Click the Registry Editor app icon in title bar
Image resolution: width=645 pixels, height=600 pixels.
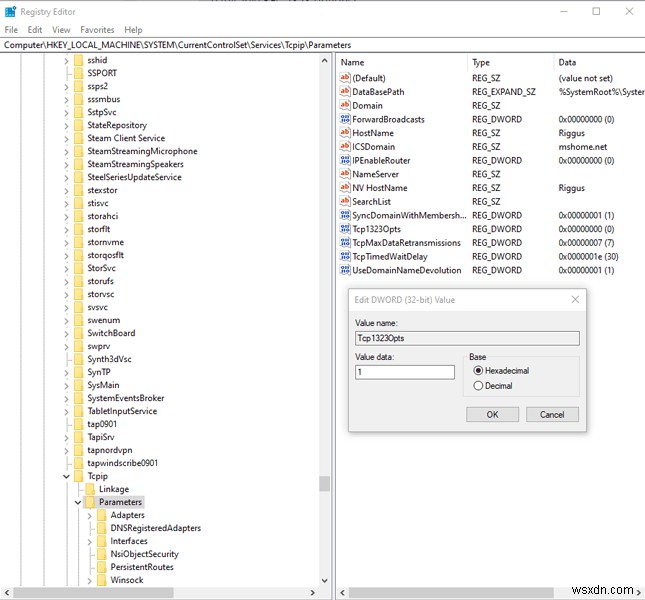click(x=10, y=12)
